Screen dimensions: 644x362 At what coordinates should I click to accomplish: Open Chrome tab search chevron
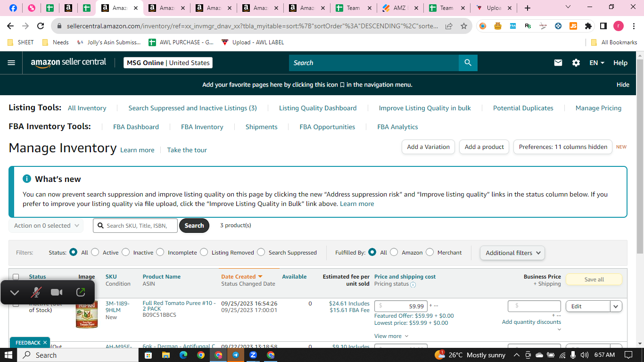(x=568, y=7)
